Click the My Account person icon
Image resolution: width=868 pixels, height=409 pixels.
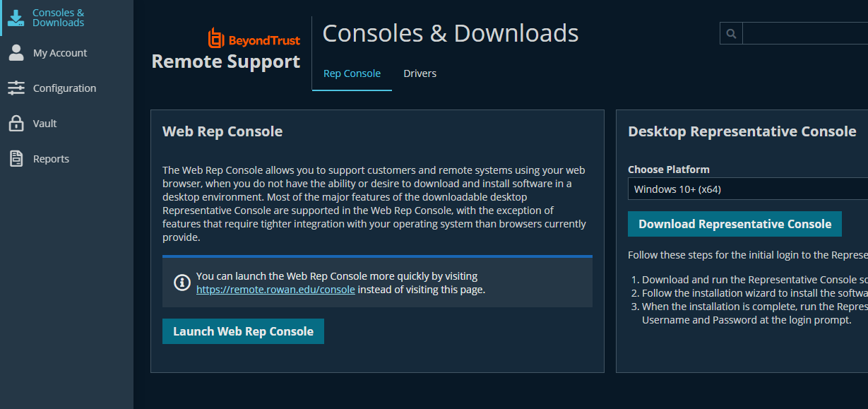pyautogui.click(x=16, y=53)
